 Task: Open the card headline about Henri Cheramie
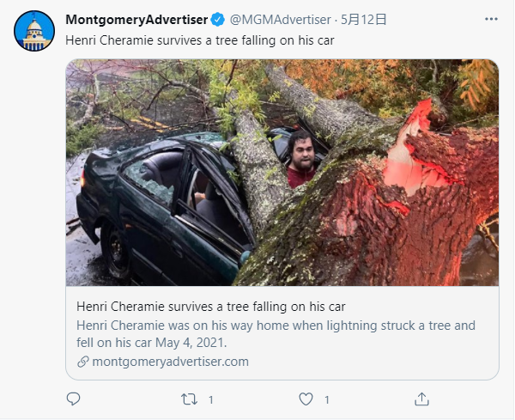pos(211,307)
